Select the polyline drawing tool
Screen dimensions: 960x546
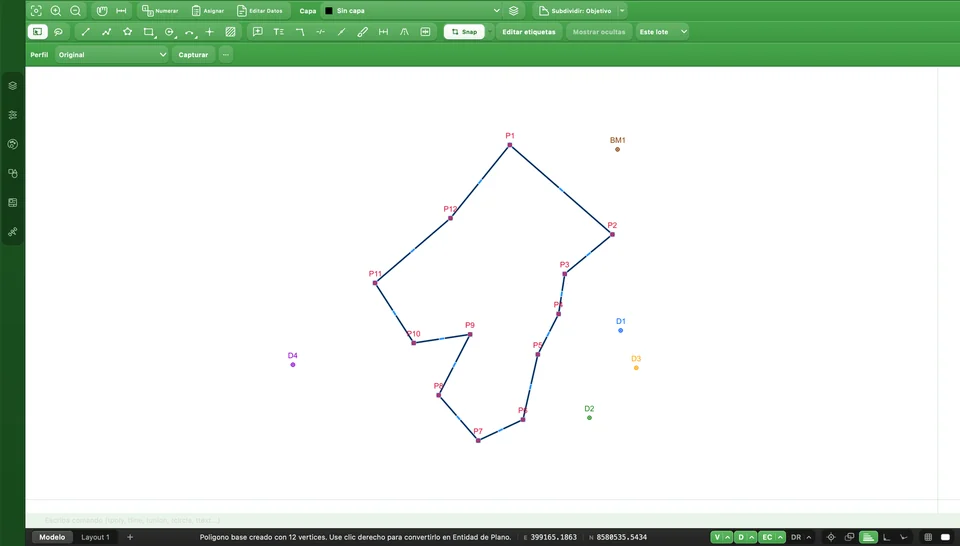[107, 32]
